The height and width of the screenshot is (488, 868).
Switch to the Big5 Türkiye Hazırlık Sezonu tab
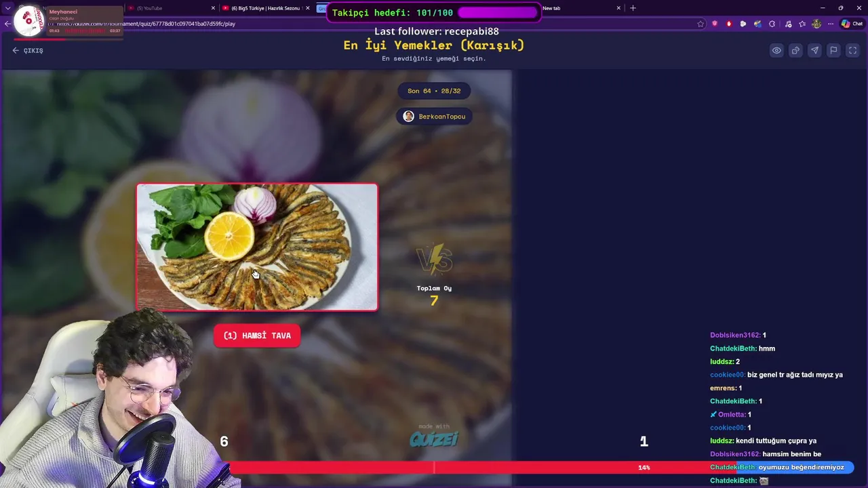[264, 8]
